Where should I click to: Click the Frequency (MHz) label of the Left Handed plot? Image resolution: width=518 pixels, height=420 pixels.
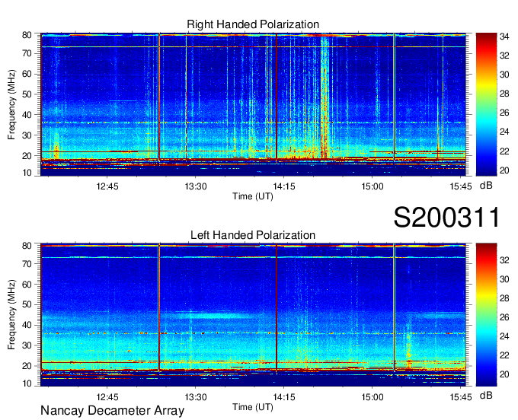tap(11, 315)
